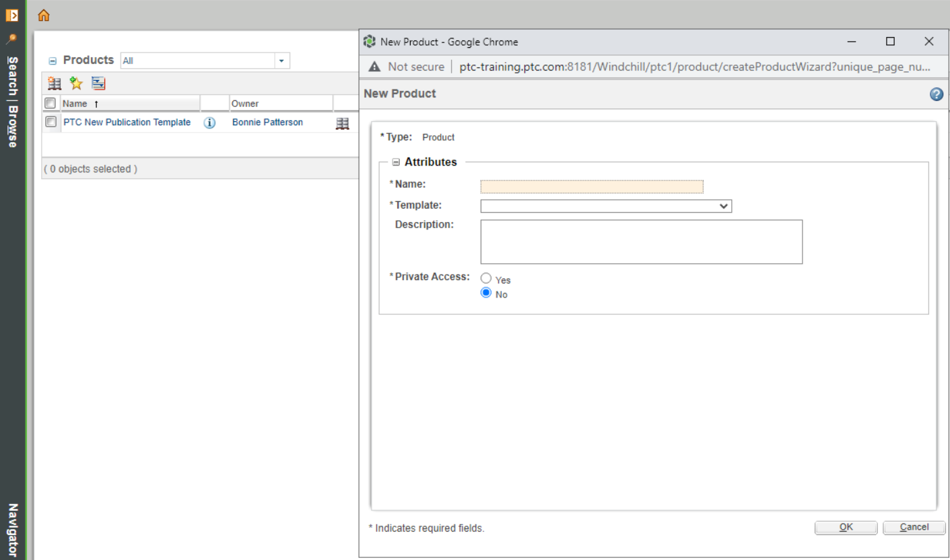Open help in the New Product dialog
The width and height of the screenshot is (950, 560).
936,94
